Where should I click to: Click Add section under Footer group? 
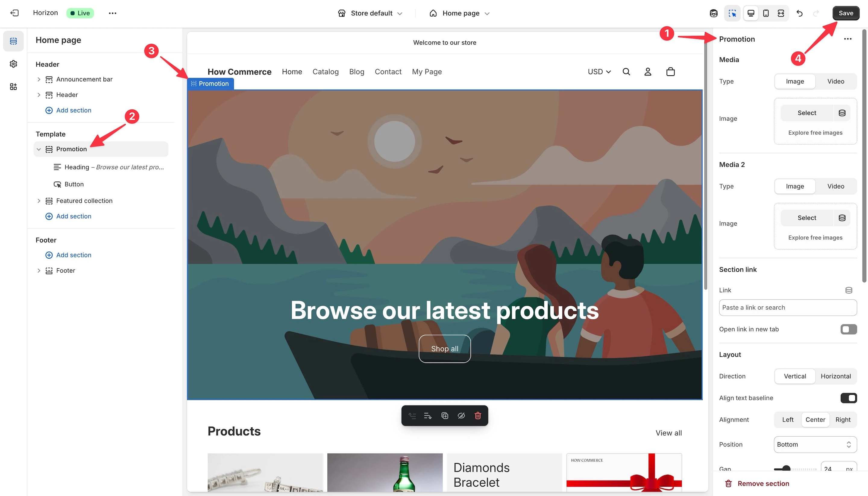(68, 255)
